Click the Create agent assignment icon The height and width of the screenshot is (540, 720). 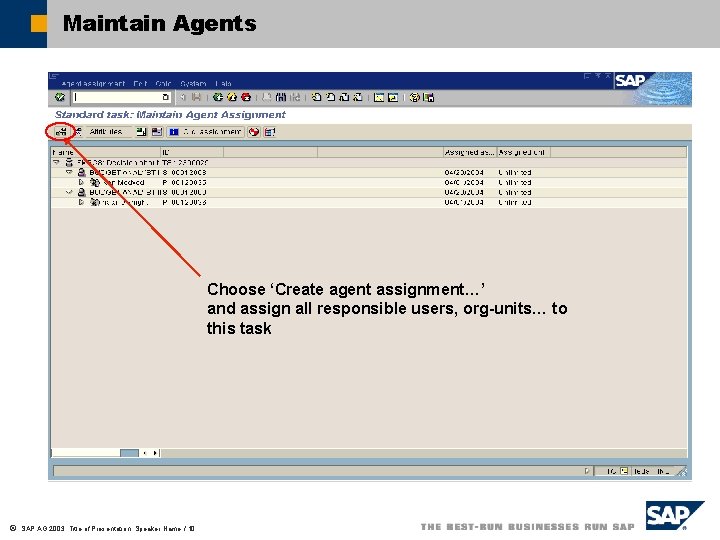coord(61,132)
